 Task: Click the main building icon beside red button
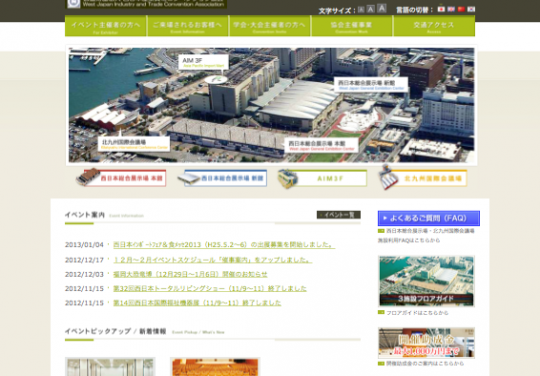coord(88,177)
